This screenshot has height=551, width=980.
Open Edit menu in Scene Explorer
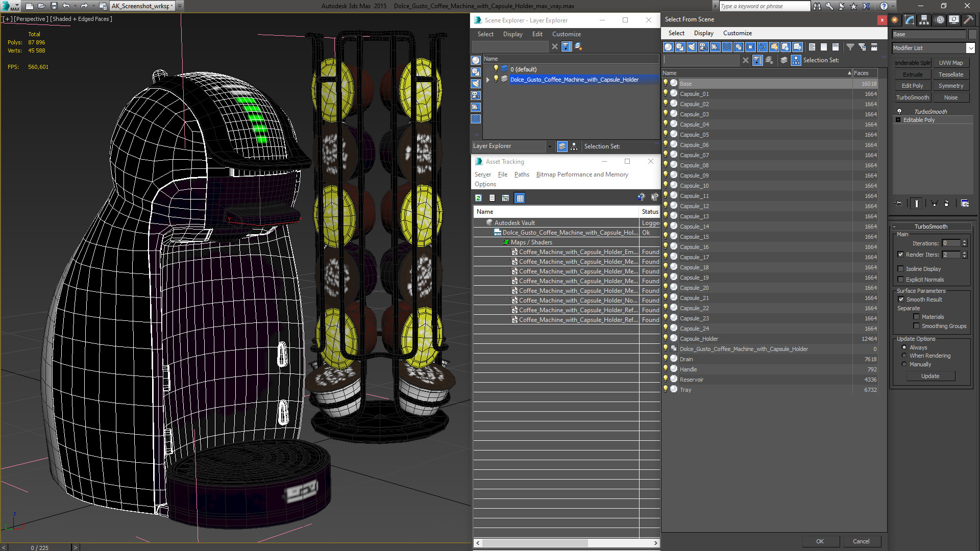pos(537,34)
